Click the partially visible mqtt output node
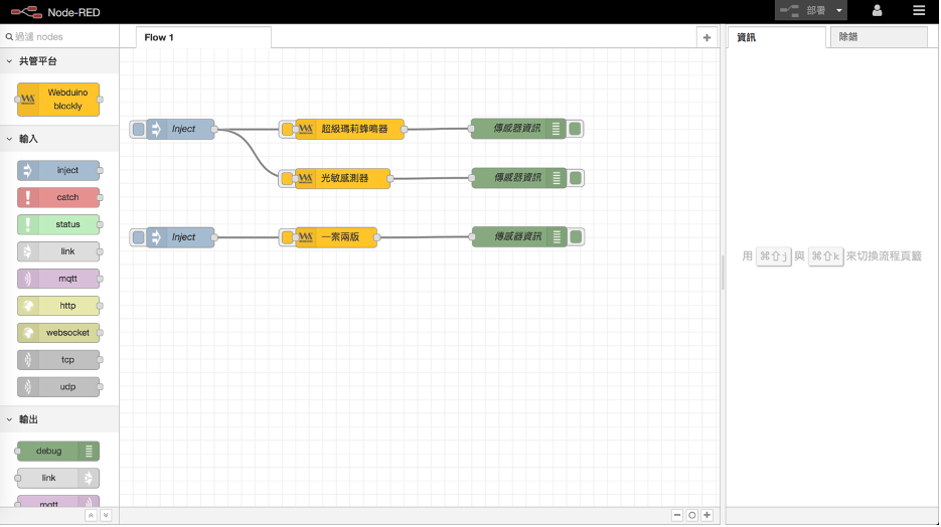 (x=58, y=502)
